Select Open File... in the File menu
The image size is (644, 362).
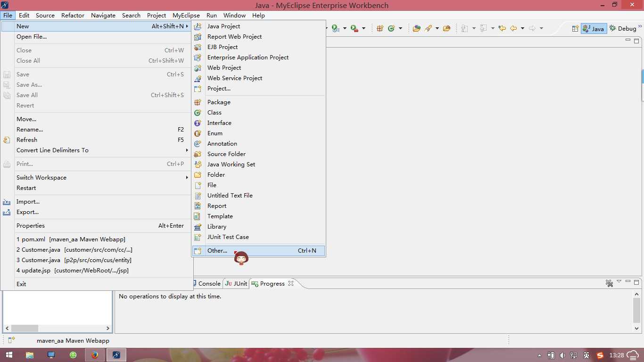point(97,37)
